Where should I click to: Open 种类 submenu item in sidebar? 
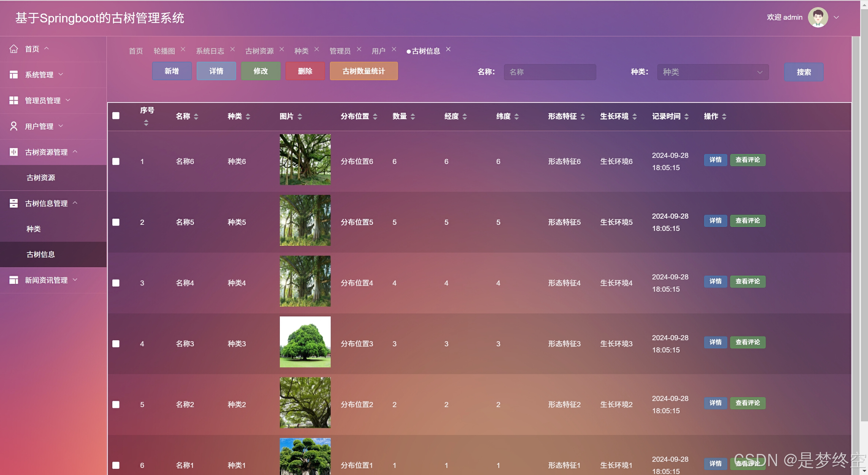53,229
